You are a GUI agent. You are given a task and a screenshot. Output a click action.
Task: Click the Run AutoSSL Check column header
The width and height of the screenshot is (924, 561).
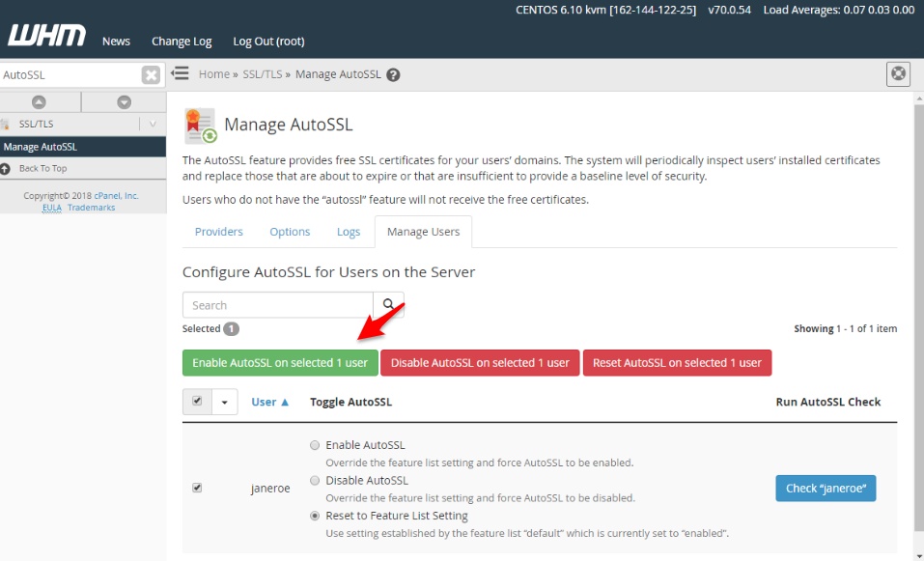pos(828,402)
